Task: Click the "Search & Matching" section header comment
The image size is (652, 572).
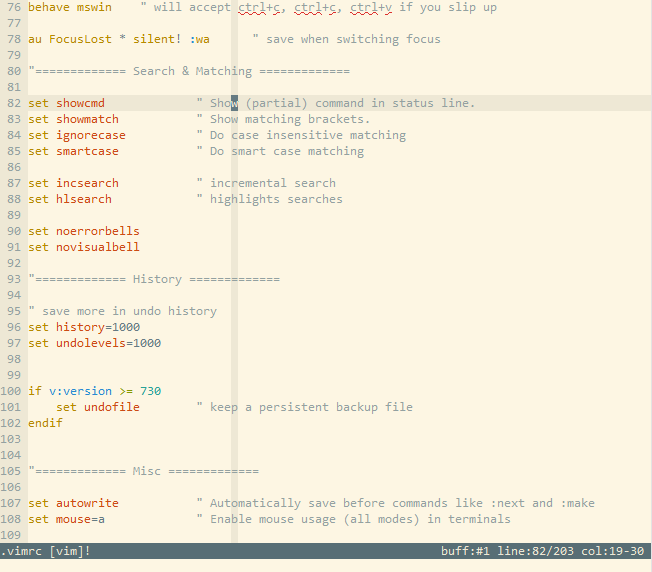Action: pyautogui.click(x=188, y=71)
